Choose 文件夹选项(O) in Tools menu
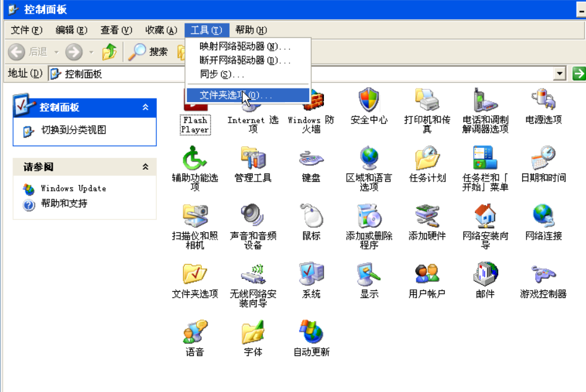This screenshot has width=586, height=392. (x=248, y=95)
